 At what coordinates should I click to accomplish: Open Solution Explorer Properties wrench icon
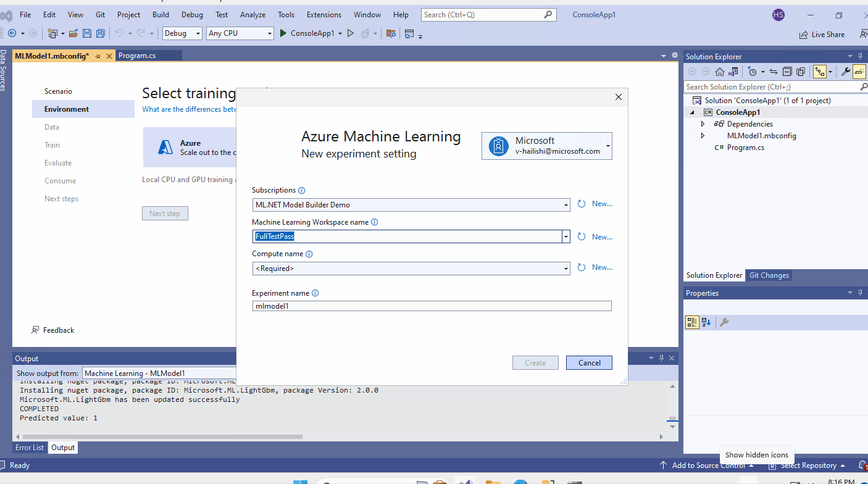click(x=846, y=72)
